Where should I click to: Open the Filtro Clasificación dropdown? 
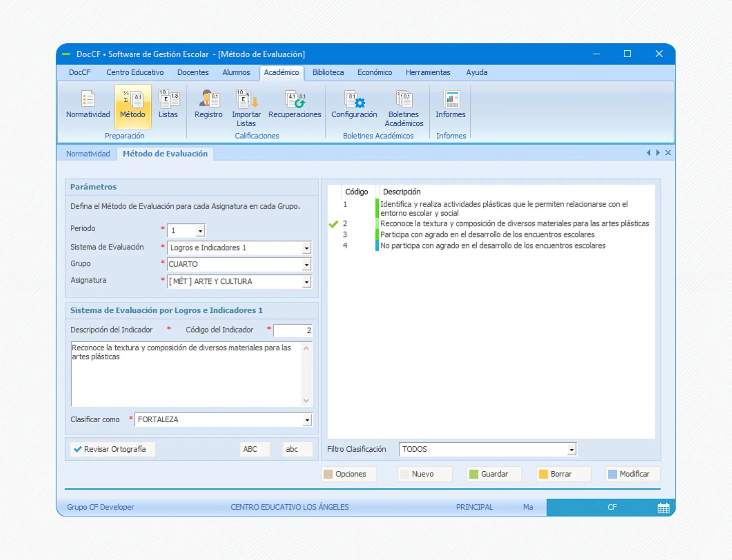(571, 450)
